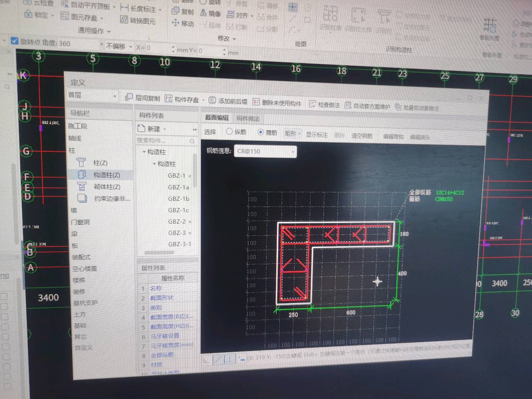Click the 锁定 lock icon in the ribbon
This screenshot has width=532, height=399.
click(x=28, y=14)
